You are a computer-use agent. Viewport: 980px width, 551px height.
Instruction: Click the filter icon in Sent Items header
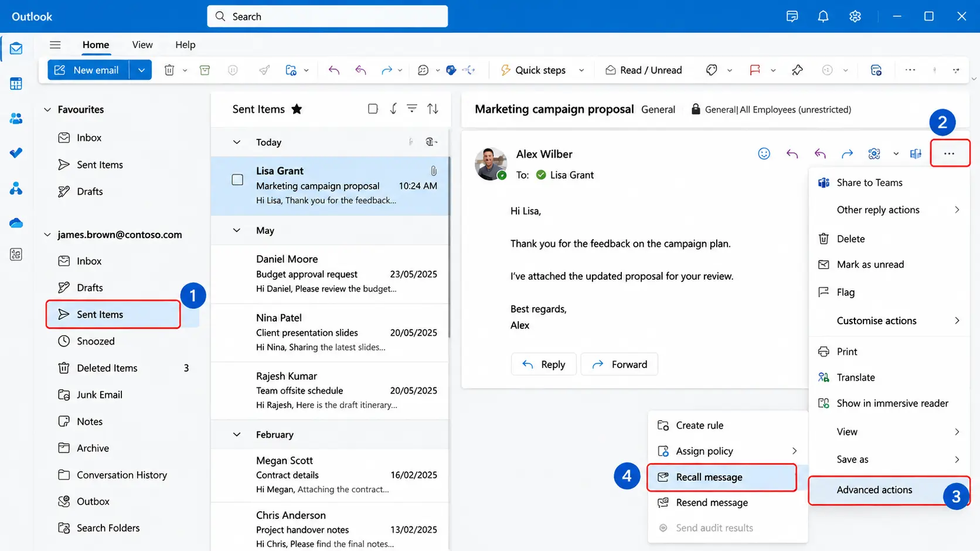[412, 108]
